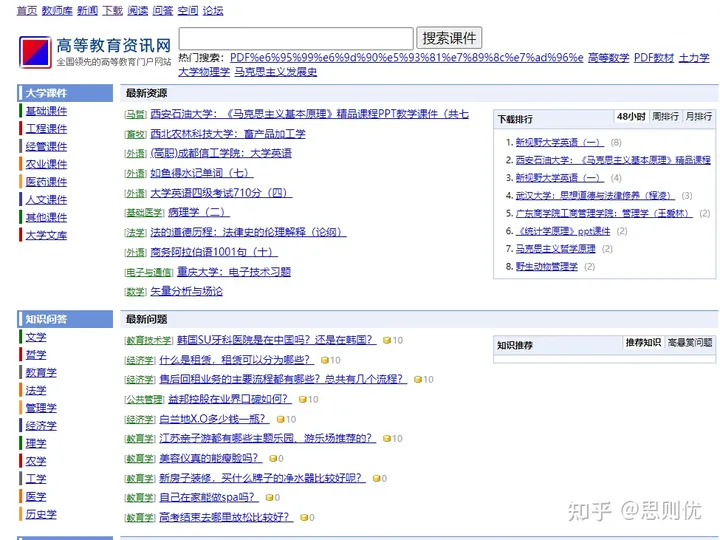This screenshot has height=540, width=720.
Task: Open the 哲学 Q&A category
Action: (36, 355)
